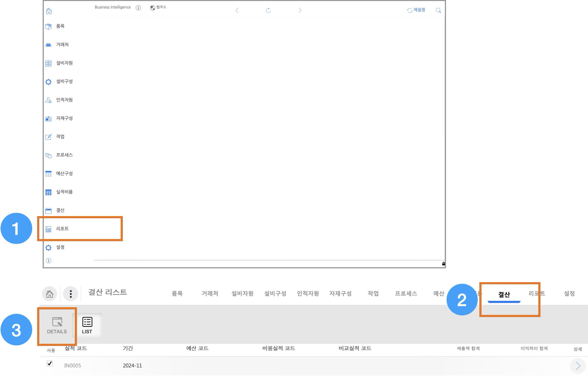Select 결산 in the sidebar
The image size is (588, 376).
60,210
